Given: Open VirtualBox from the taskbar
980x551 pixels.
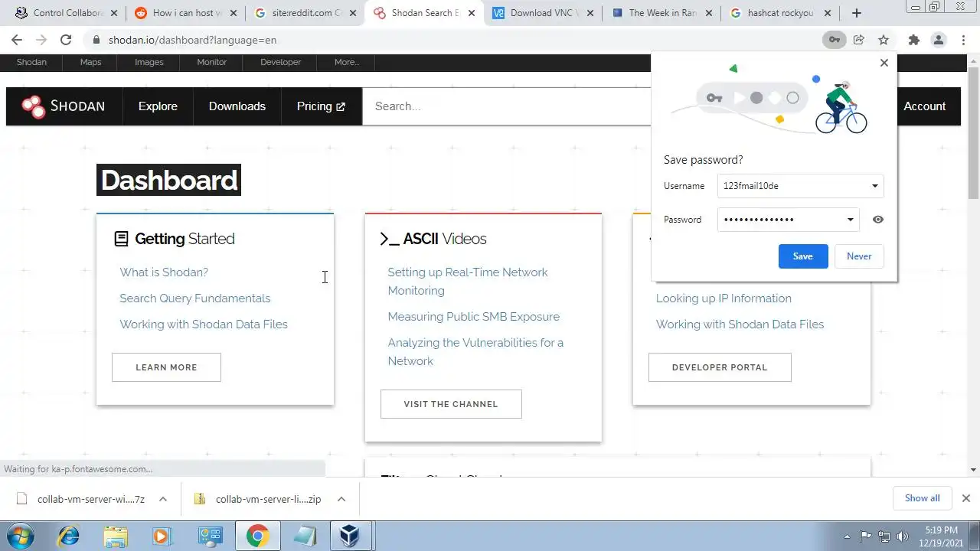Looking at the screenshot, I should tap(351, 536).
